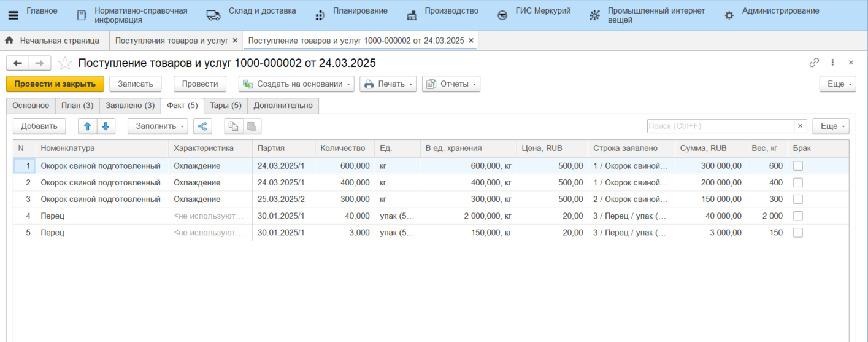
Task: Open the Склад и доставка section
Action: 261,11
